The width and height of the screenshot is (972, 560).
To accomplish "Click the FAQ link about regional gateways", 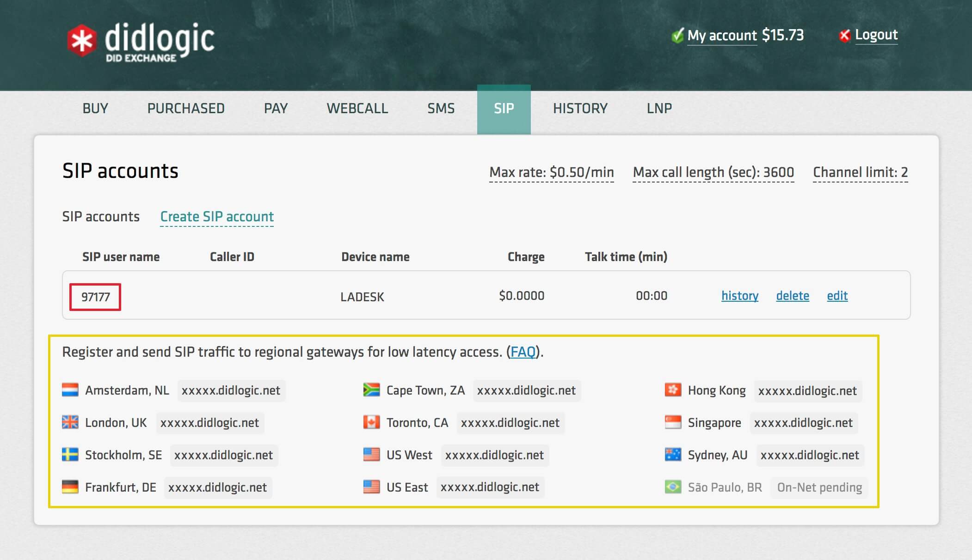I will [x=523, y=351].
